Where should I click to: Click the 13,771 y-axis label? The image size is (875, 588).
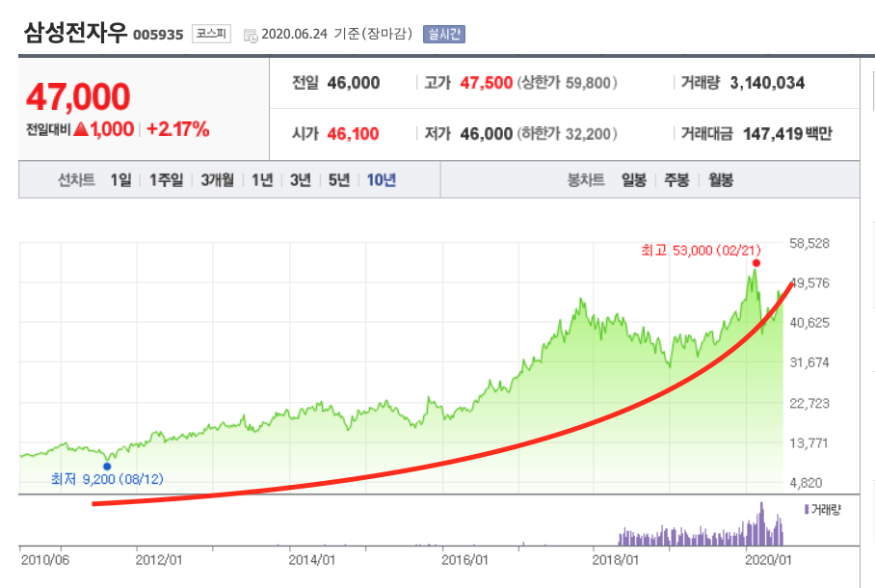809,443
